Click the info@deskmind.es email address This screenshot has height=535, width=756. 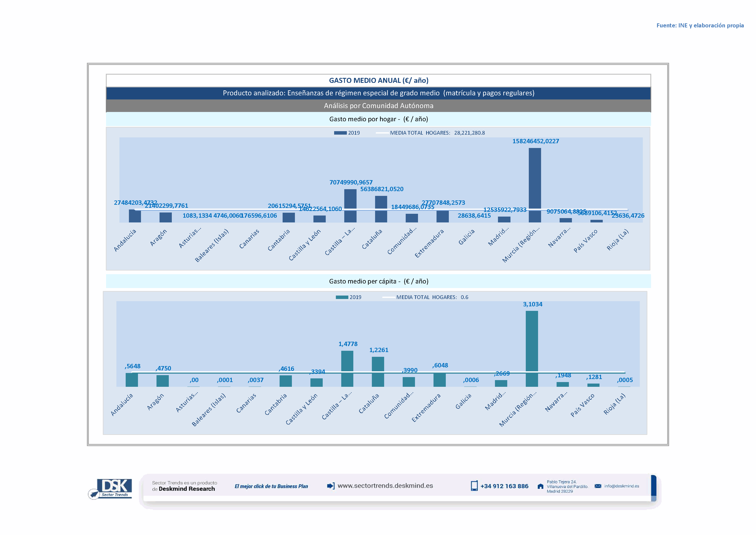[621, 486]
